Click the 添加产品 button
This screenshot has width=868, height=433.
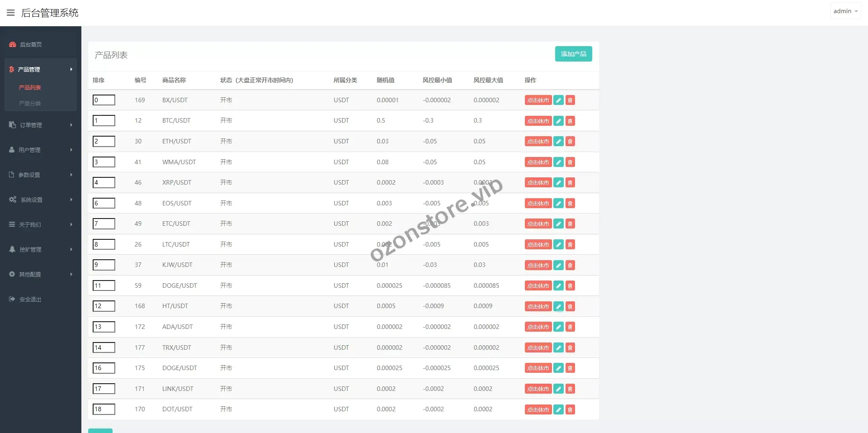[x=573, y=54]
